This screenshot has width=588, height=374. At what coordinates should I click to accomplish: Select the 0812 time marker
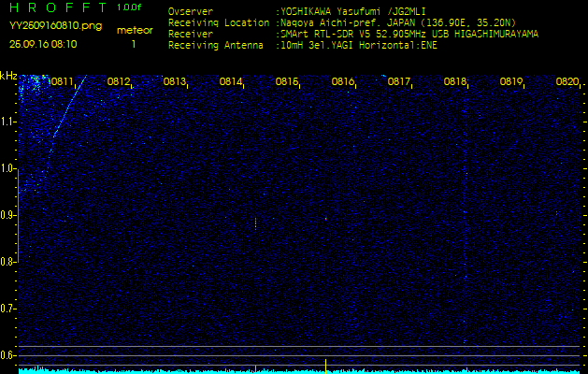[x=119, y=81]
